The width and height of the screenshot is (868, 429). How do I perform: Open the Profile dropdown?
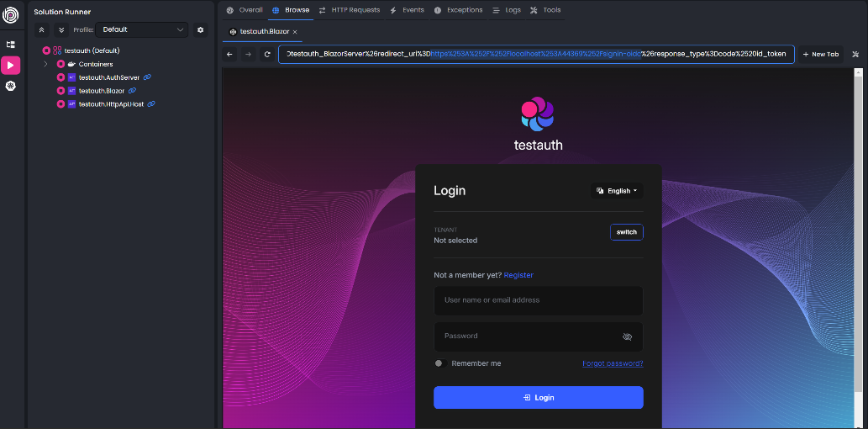point(142,29)
